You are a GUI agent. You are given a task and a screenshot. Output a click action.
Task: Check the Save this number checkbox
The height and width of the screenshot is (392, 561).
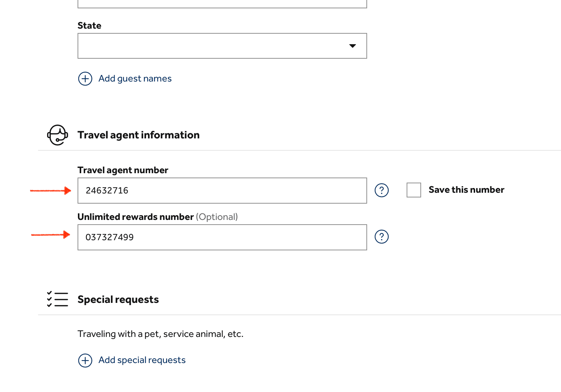click(x=414, y=190)
